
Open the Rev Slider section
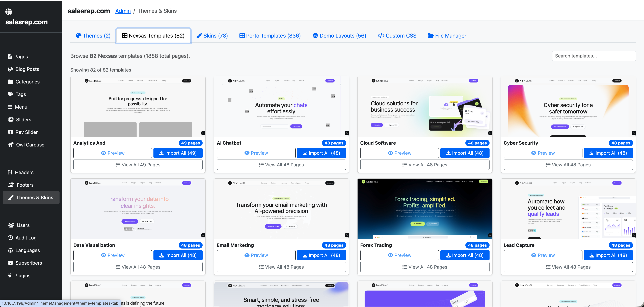pos(26,132)
